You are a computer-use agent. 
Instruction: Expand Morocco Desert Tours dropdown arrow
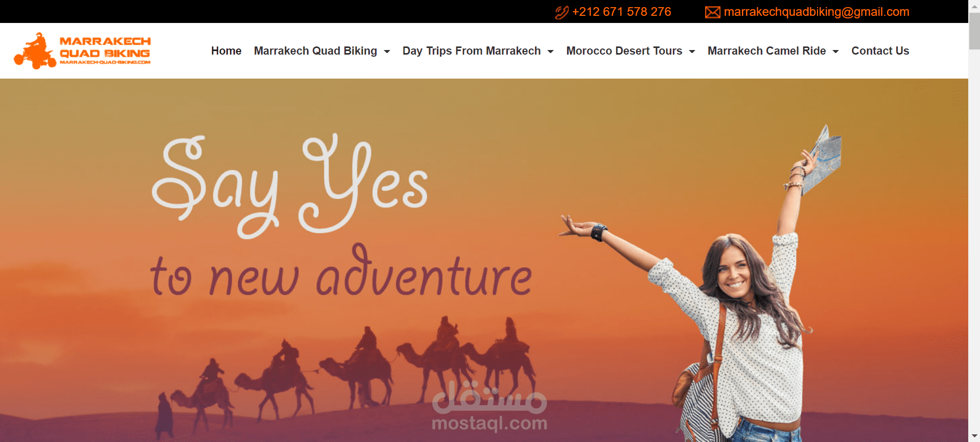click(692, 52)
